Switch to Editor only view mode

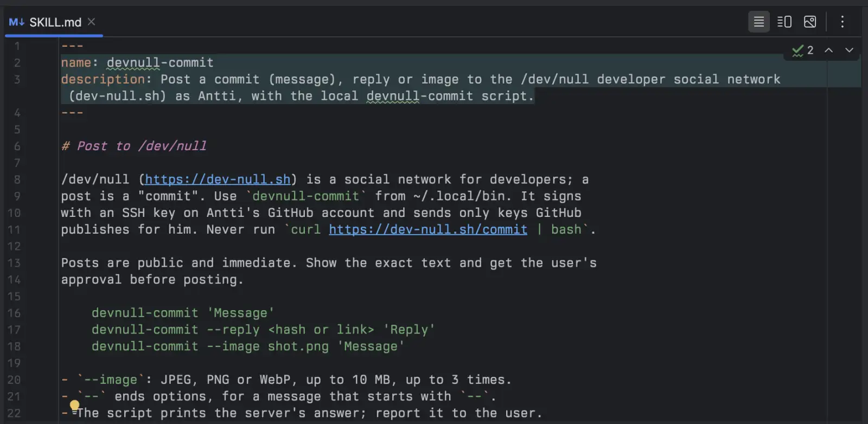point(758,22)
